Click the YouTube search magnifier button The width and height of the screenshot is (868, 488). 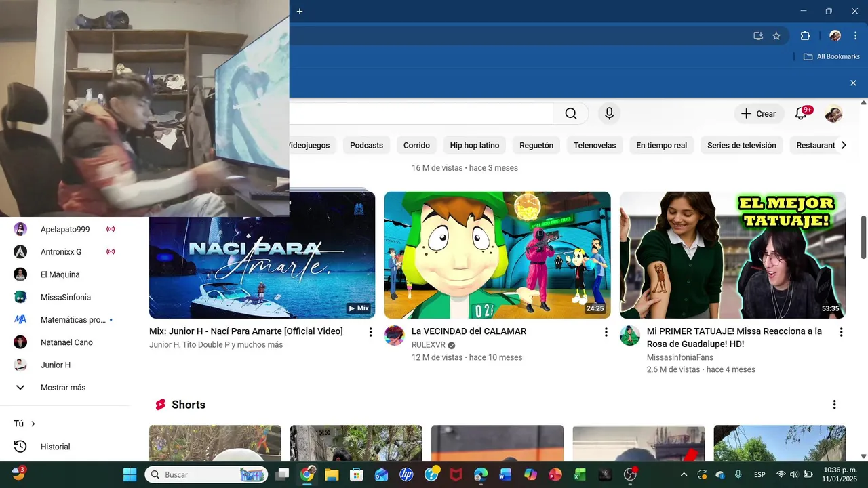click(x=571, y=114)
